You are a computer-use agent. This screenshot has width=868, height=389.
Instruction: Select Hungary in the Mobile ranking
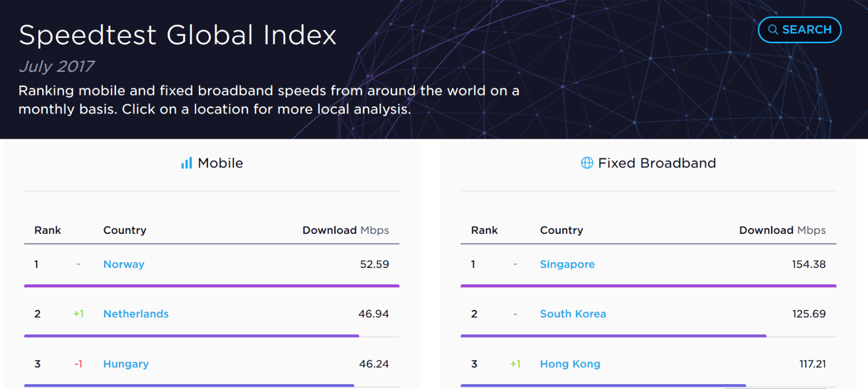(126, 364)
